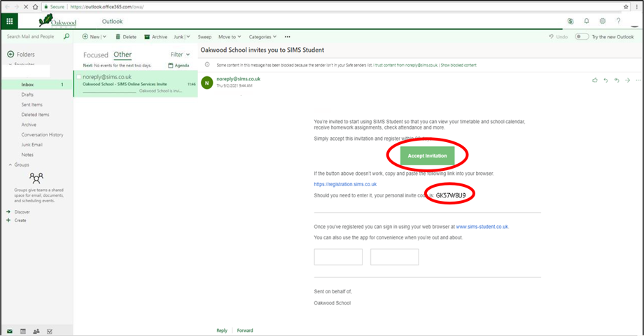Open more message actions ellipsis

(x=638, y=80)
